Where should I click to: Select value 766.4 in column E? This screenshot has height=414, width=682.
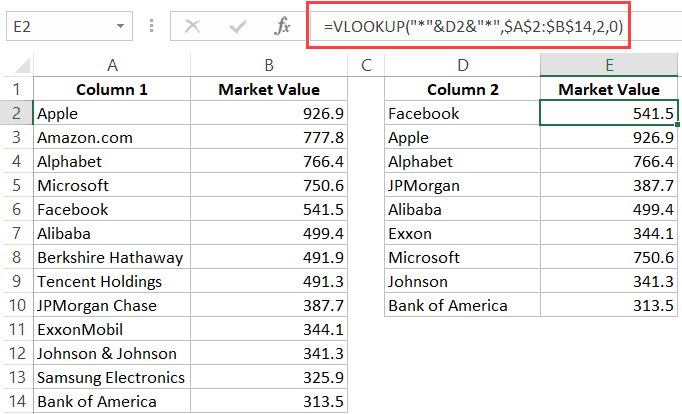coord(609,161)
